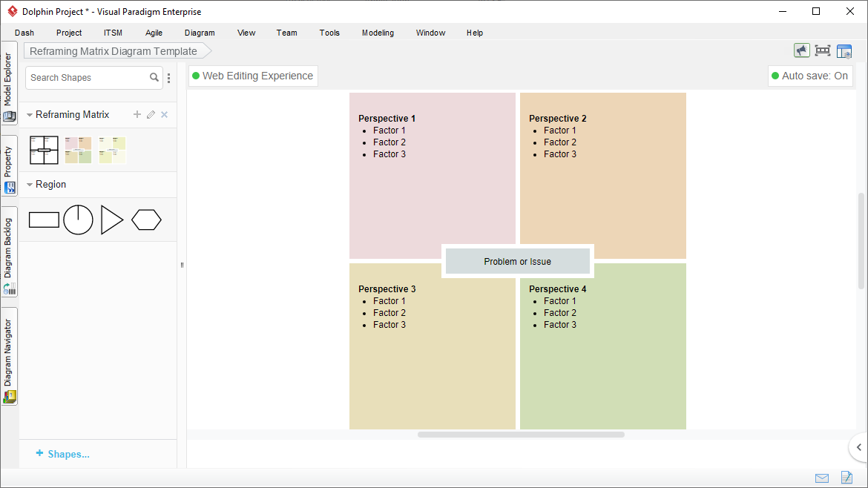Open the Agile menu

[x=154, y=33]
